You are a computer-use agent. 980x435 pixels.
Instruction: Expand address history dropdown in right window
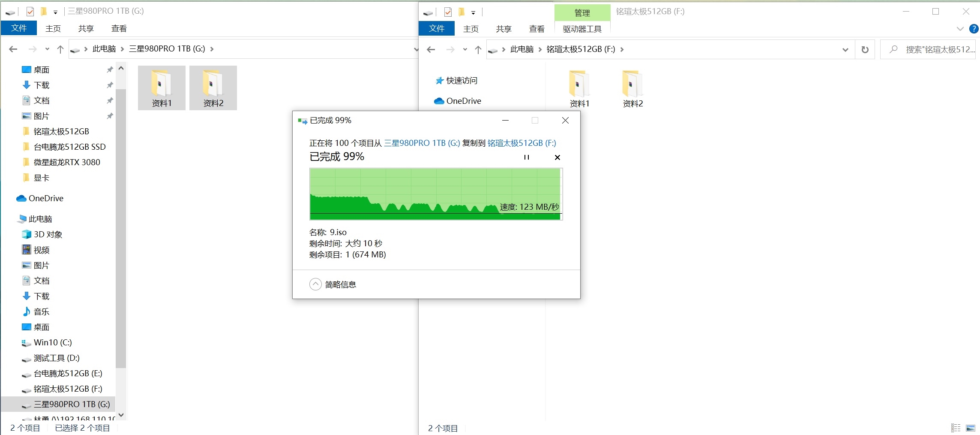[845, 49]
